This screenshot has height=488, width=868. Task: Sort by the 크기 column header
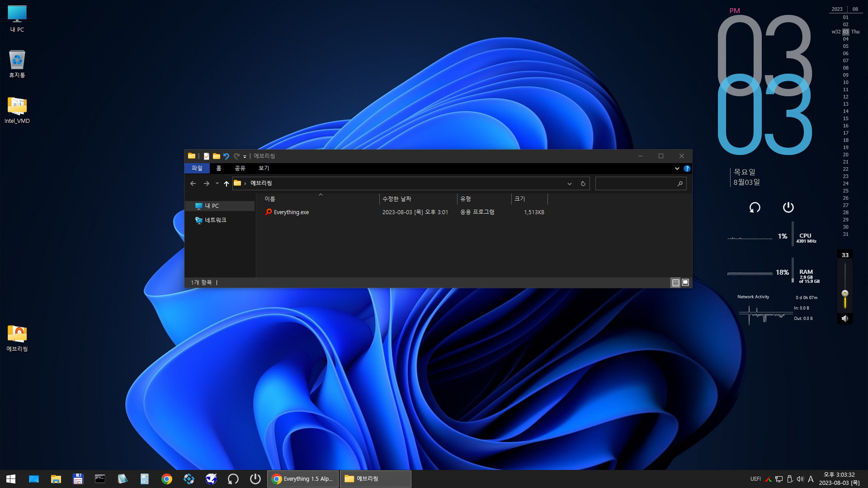[x=529, y=199]
